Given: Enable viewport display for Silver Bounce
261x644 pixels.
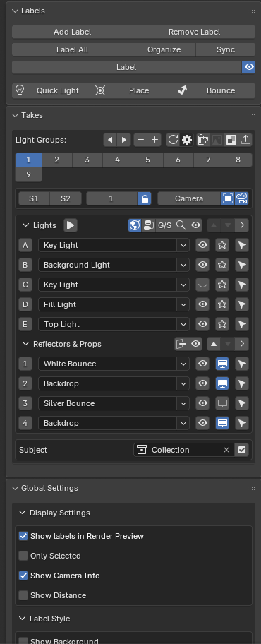Looking at the screenshot, I should click(x=222, y=403).
